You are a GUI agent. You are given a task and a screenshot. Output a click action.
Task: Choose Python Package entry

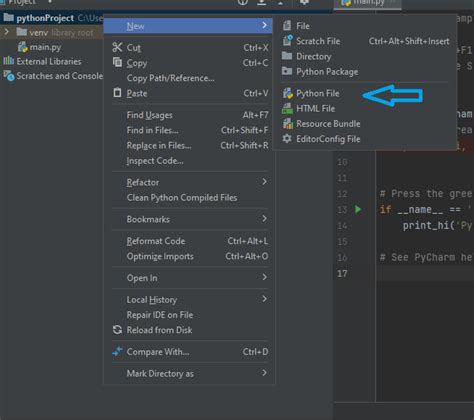(364, 72)
